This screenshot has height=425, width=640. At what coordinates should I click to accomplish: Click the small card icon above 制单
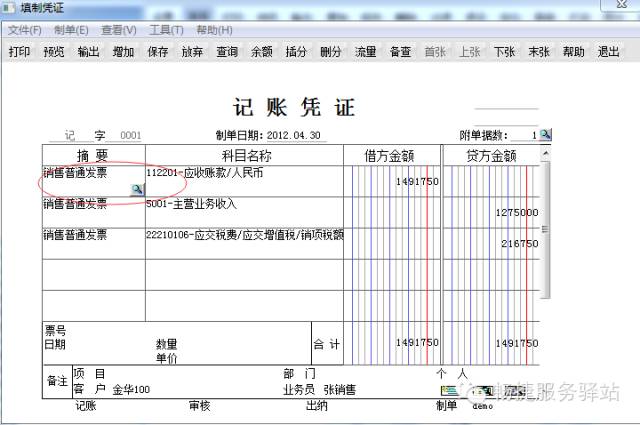tap(448, 390)
